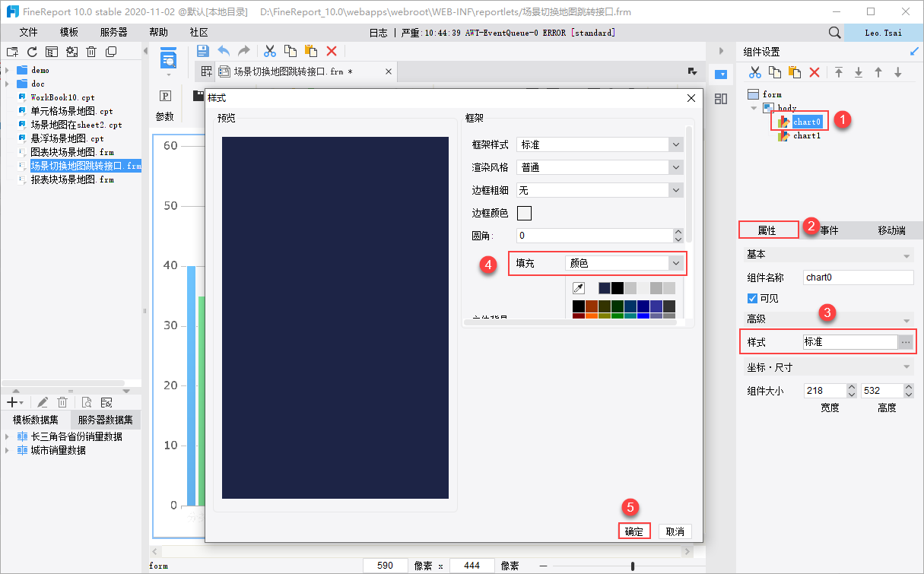Click the Leo.Tsai account button

(884, 33)
